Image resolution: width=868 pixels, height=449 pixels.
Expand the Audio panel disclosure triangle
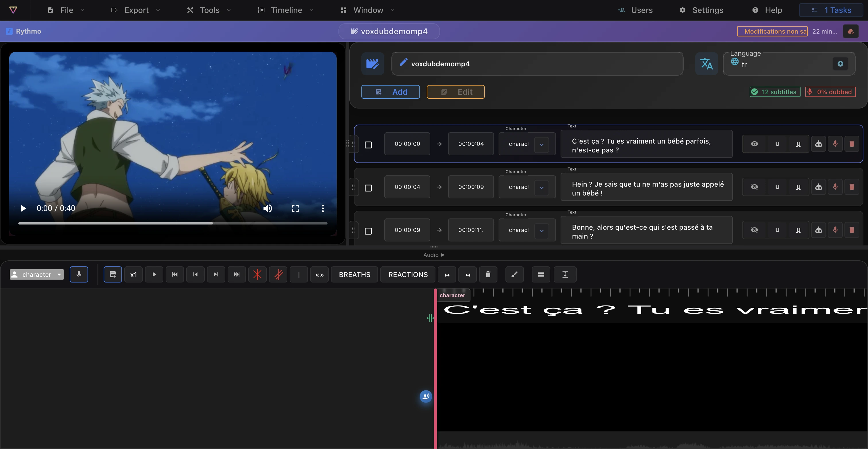point(442,255)
